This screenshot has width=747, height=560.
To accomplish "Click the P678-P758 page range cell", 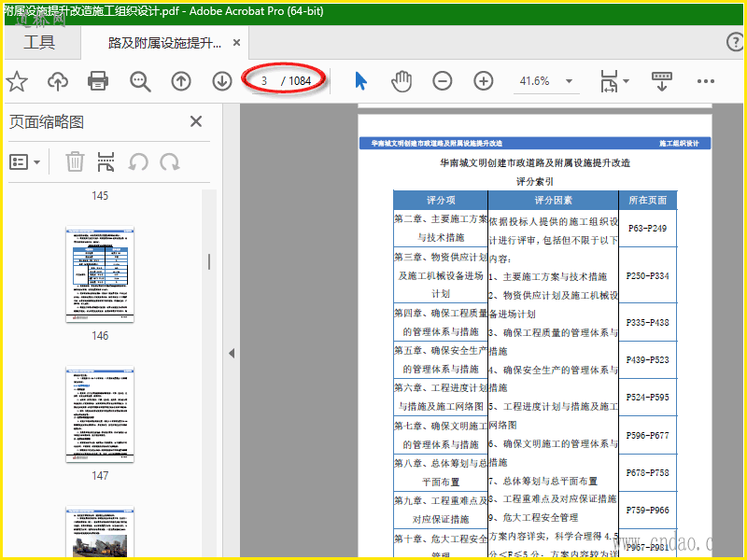I will (647, 473).
